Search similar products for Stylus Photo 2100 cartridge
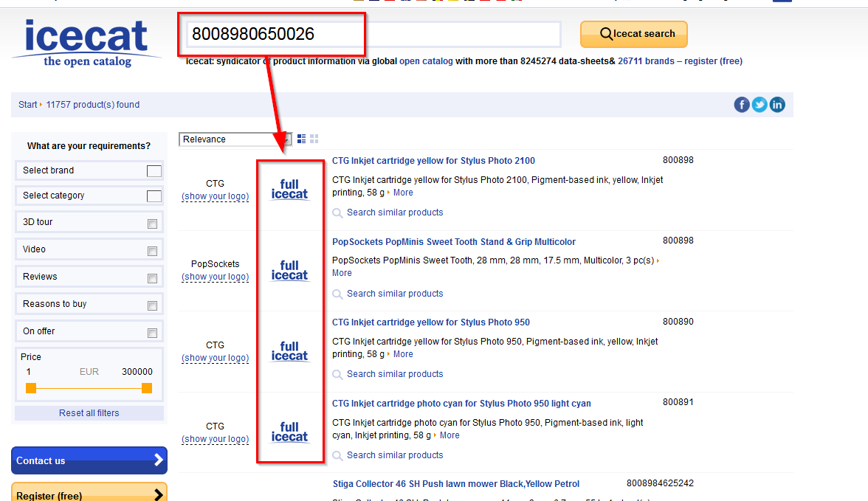The width and height of the screenshot is (868, 501). (396, 213)
